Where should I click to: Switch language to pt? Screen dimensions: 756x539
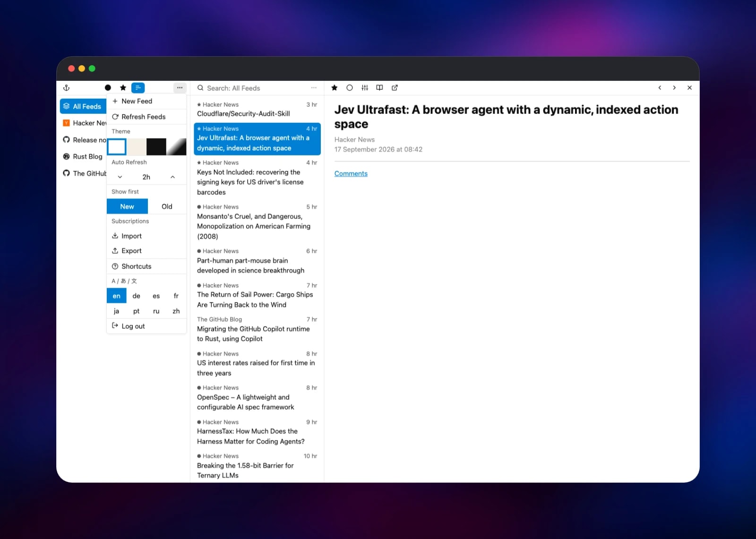(137, 311)
